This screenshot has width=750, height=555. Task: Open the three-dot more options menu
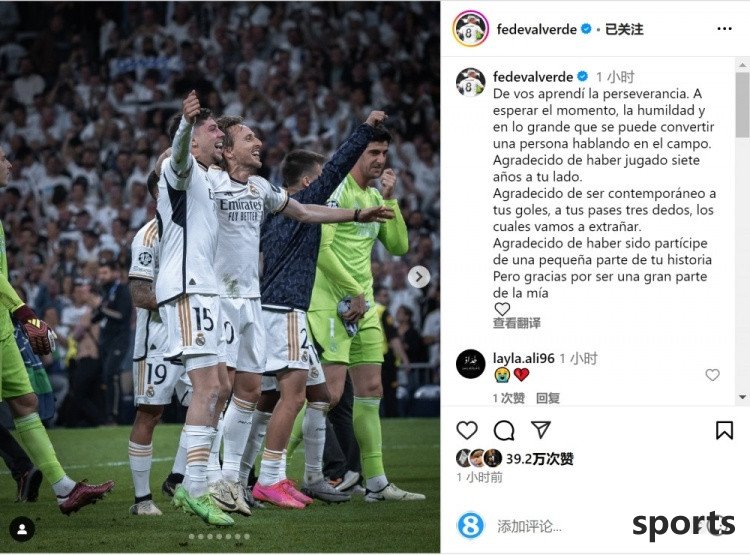click(724, 29)
